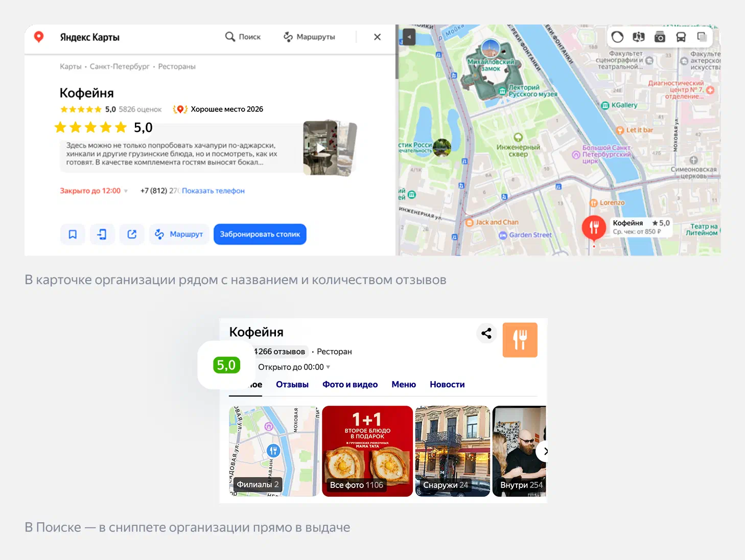The height and width of the screenshot is (560, 745).
Task: Click the Симеоновская церковь marker
Action: pyautogui.click(x=693, y=160)
